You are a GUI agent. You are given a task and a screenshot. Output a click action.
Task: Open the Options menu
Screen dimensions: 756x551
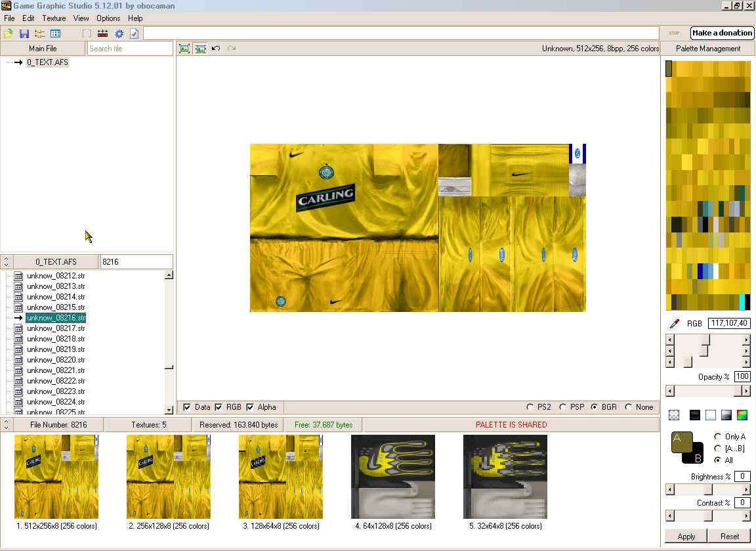coord(108,18)
